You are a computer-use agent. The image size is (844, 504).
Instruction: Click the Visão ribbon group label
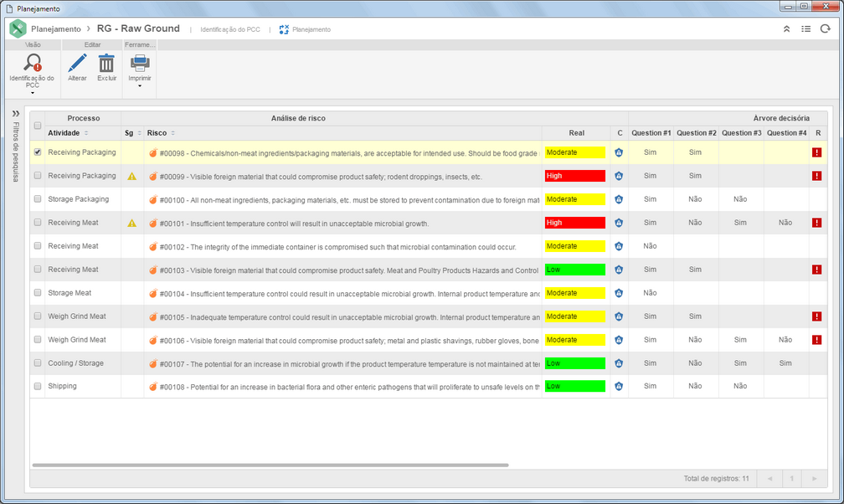[33, 44]
